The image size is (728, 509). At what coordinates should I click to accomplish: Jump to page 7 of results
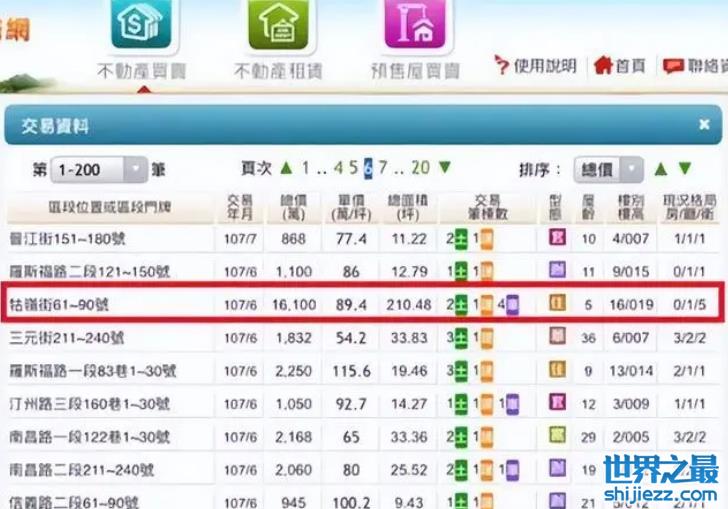point(383,168)
